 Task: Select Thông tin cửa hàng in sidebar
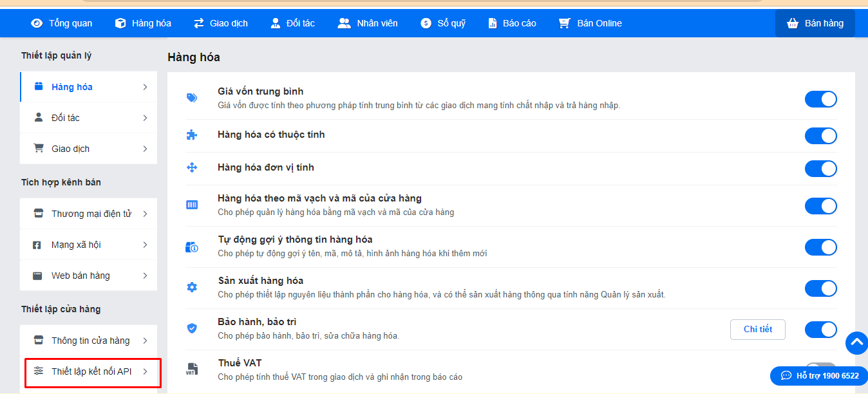pos(89,341)
